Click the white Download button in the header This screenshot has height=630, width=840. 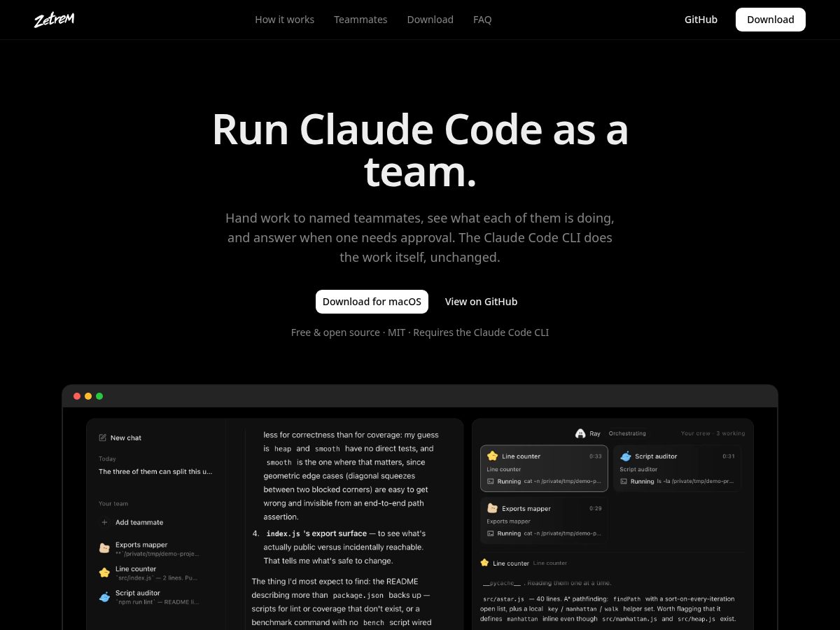tap(770, 20)
